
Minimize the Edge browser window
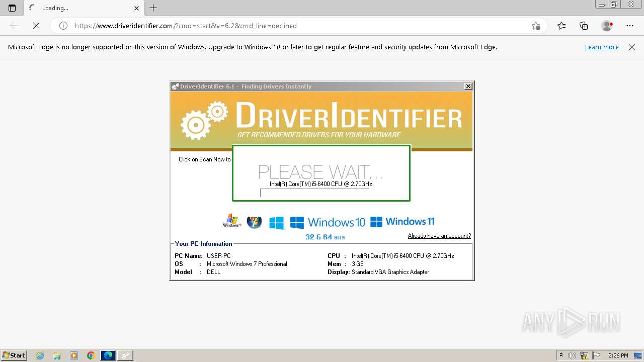[601, 5]
